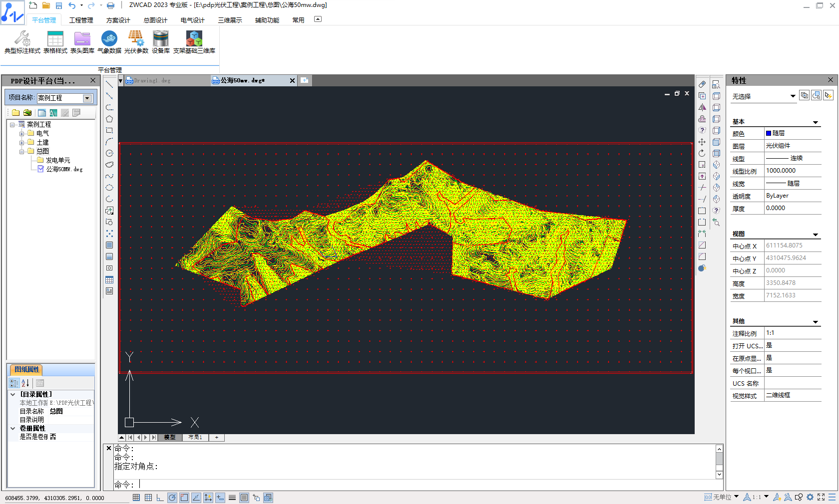Select the Mirror tool
Viewport: 839px width, 504px height.
click(x=702, y=107)
